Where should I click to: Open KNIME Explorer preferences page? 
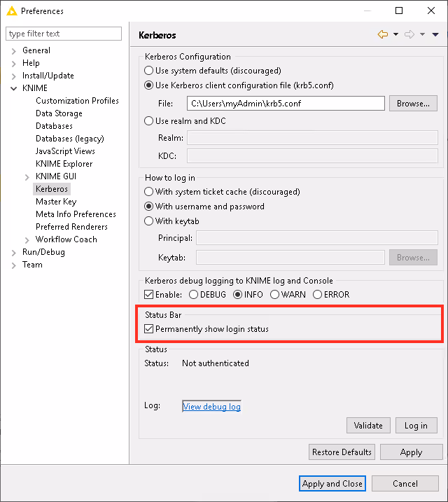(64, 164)
